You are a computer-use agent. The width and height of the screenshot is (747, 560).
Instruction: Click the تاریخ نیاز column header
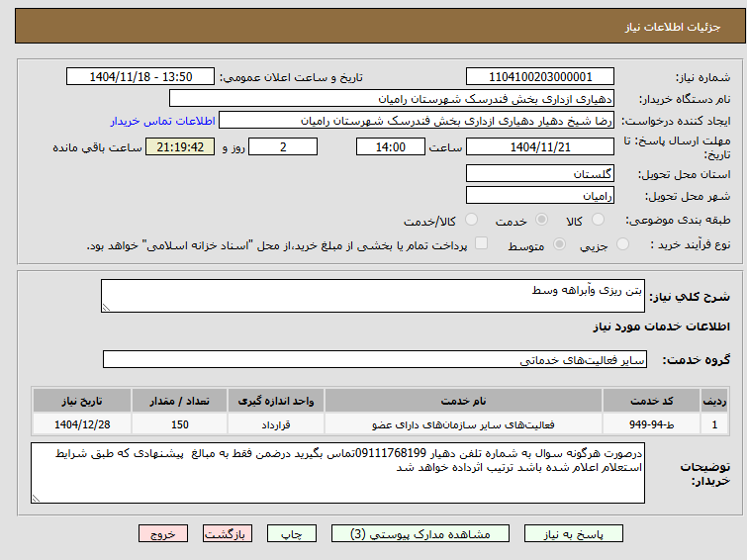(82, 401)
